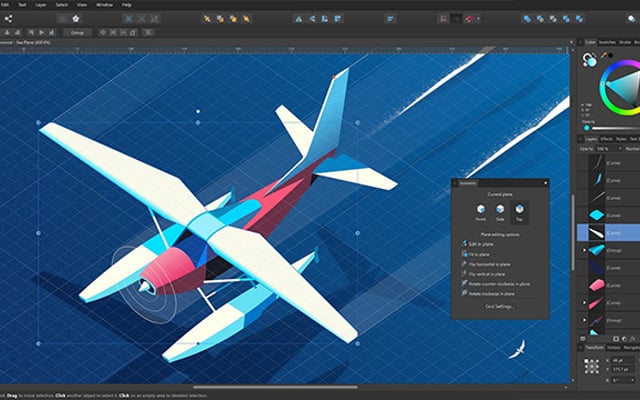This screenshot has height=400, width=640.
Task: Select the Front plane icon in Isometric panel
Action: click(480, 209)
